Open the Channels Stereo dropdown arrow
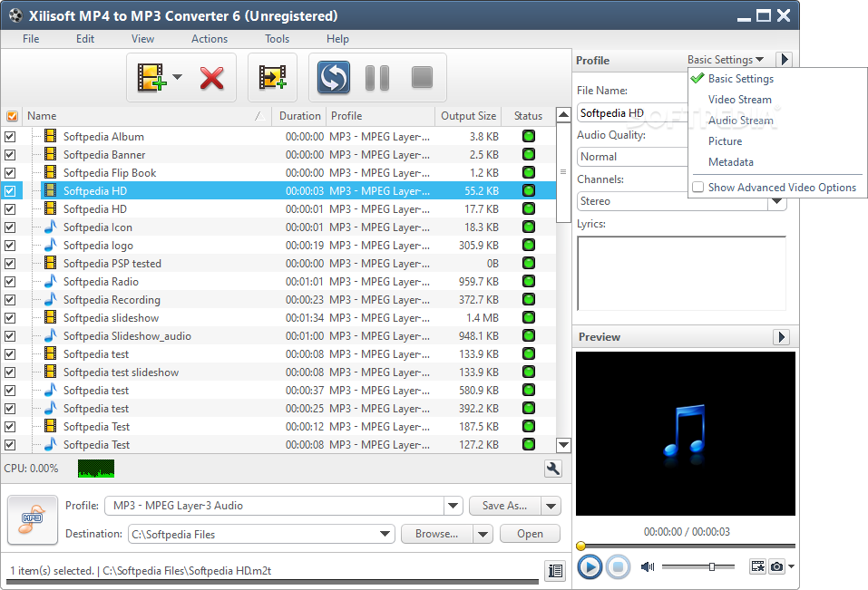The width and height of the screenshot is (868, 590). (777, 200)
